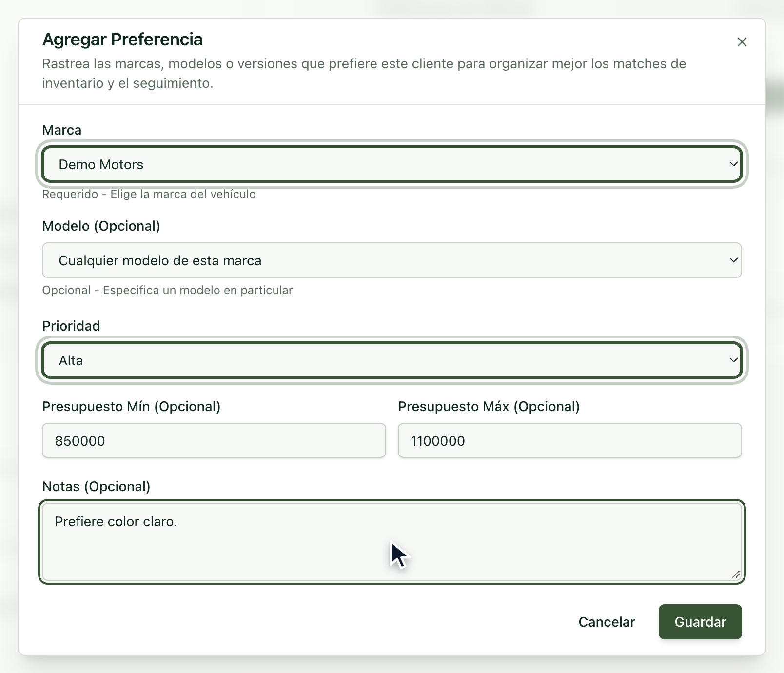The width and height of the screenshot is (784, 673).
Task: Click the Presupuesto Máx input field
Action: 570,440
